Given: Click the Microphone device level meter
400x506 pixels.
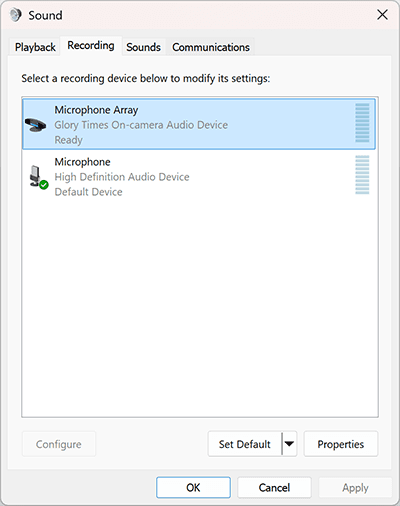Looking at the screenshot, I should click(362, 175).
